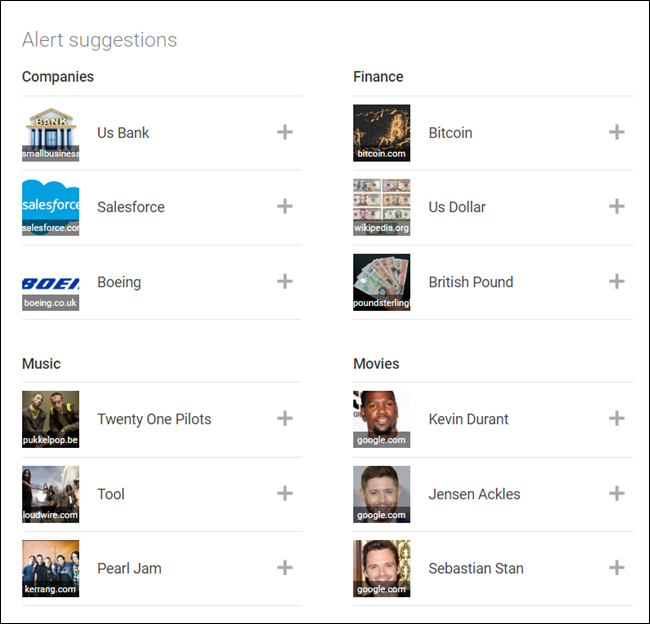Screen dimensions: 650x624
Task: Click plus icon beside Jensen Ackles
Action: (617, 494)
